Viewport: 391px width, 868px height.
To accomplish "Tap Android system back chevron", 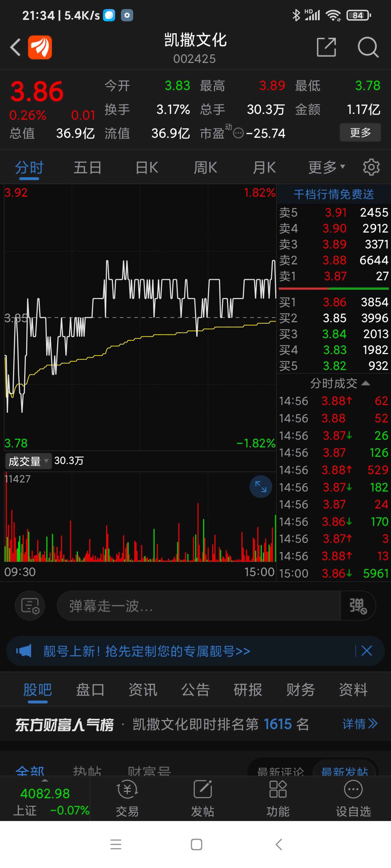I will (278, 844).
